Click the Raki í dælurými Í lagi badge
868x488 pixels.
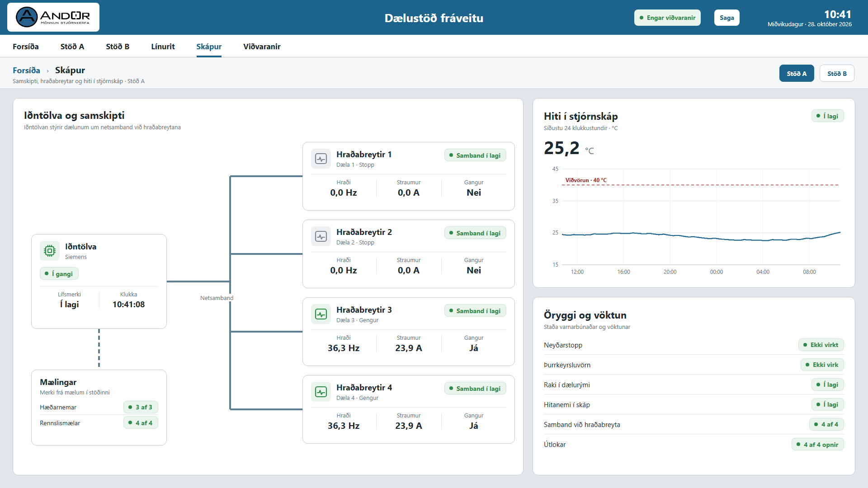pos(828,385)
